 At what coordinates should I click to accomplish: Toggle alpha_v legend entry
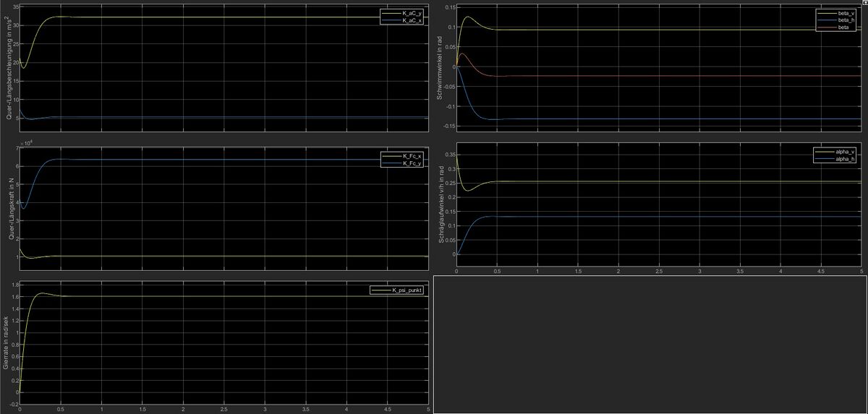(x=845, y=152)
